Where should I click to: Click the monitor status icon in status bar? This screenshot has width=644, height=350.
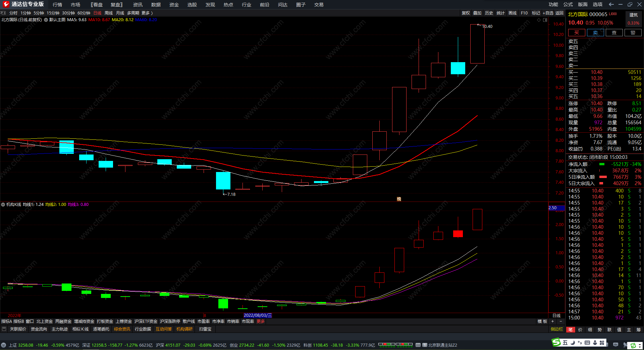(615, 345)
